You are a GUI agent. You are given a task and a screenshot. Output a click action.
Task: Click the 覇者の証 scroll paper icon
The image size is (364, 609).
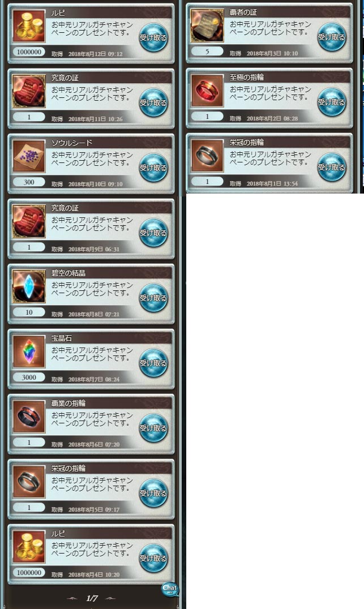coord(207,25)
